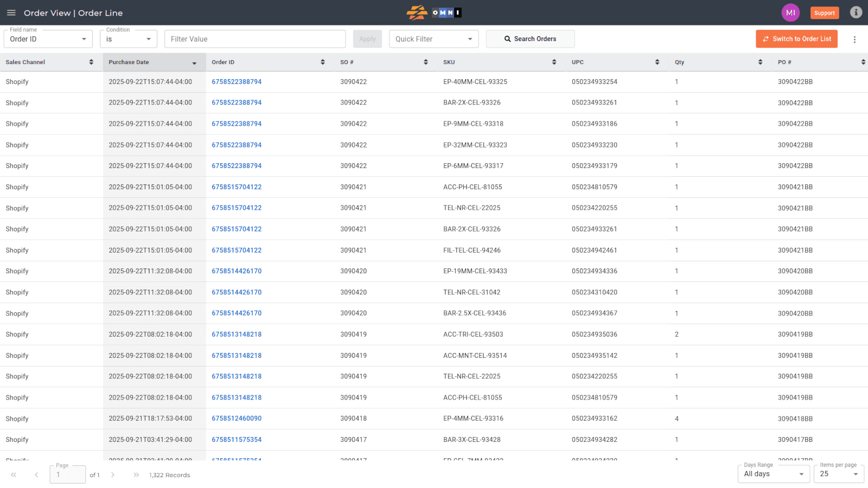Open the MI user avatar menu
The width and height of the screenshot is (868, 488).
pos(790,12)
